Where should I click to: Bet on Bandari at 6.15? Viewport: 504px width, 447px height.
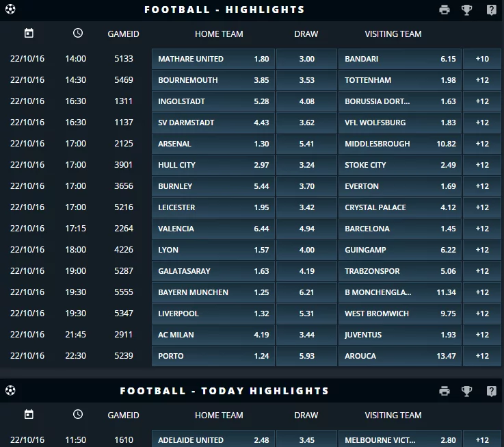tap(400, 59)
